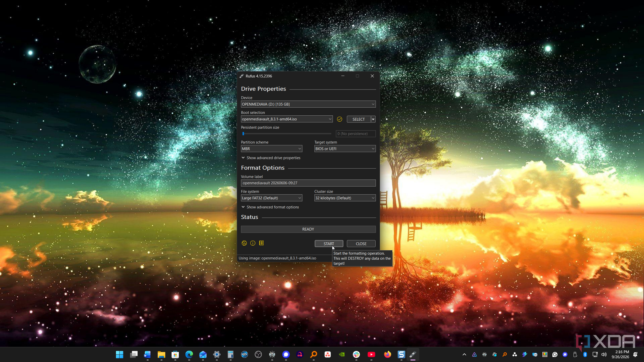This screenshot has height=362, width=644.
Task: Open YouTube from the taskbar
Action: click(x=371, y=354)
